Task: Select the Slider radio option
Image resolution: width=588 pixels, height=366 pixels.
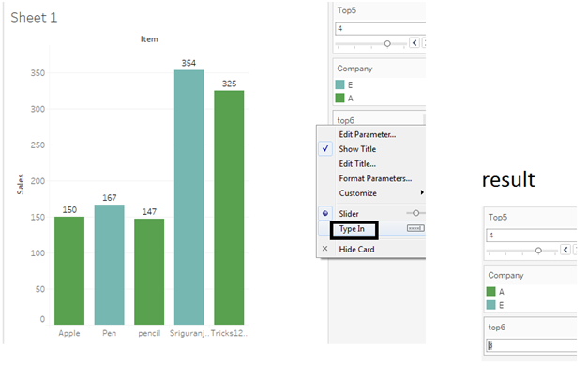Action: 325,213
